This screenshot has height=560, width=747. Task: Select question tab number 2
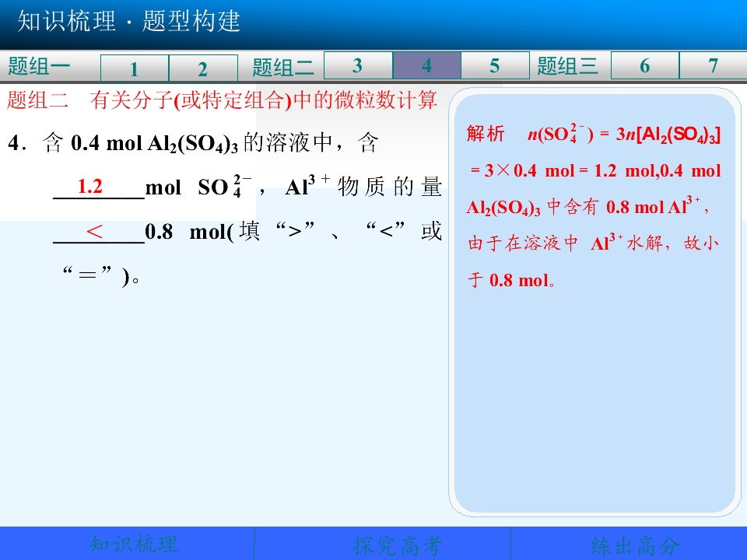tap(203, 68)
